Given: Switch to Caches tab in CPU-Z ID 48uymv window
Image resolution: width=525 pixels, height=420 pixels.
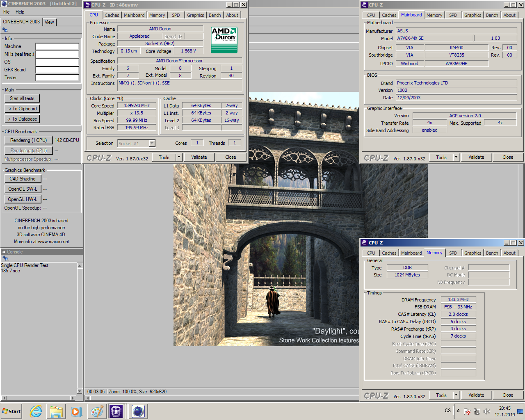Looking at the screenshot, I should [x=112, y=15].
